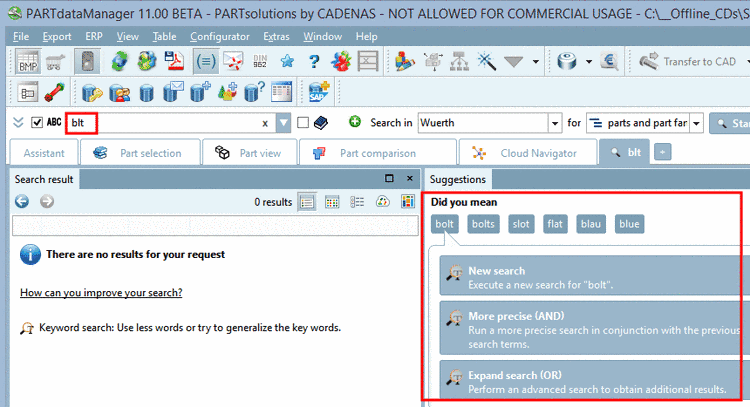Image resolution: width=750 pixels, height=407 pixels.
Task: Click the globe with green arrows icon
Action: pos(120,62)
